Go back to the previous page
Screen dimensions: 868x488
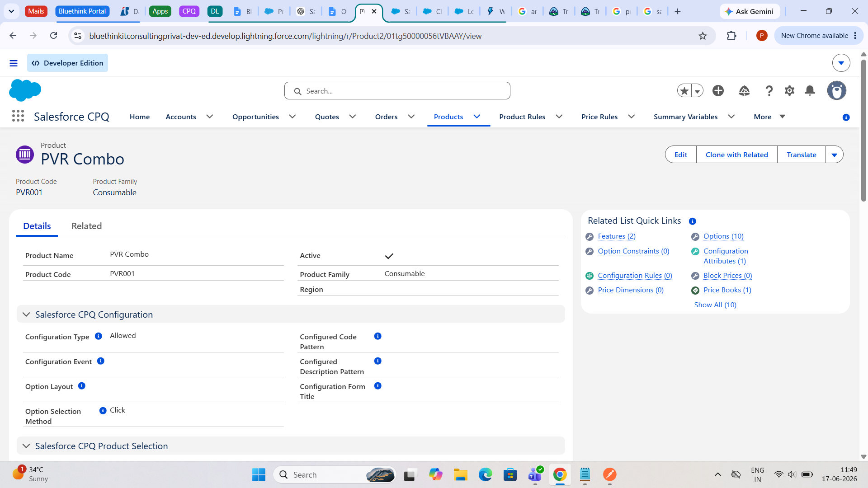(13, 36)
